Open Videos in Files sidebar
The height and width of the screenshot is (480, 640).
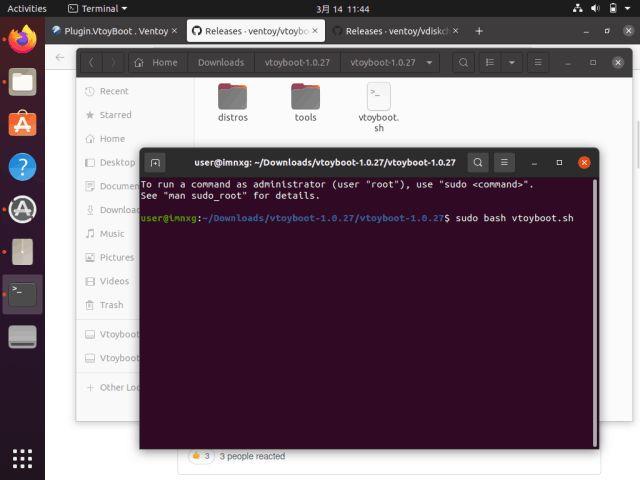pyautogui.click(x=107, y=281)
